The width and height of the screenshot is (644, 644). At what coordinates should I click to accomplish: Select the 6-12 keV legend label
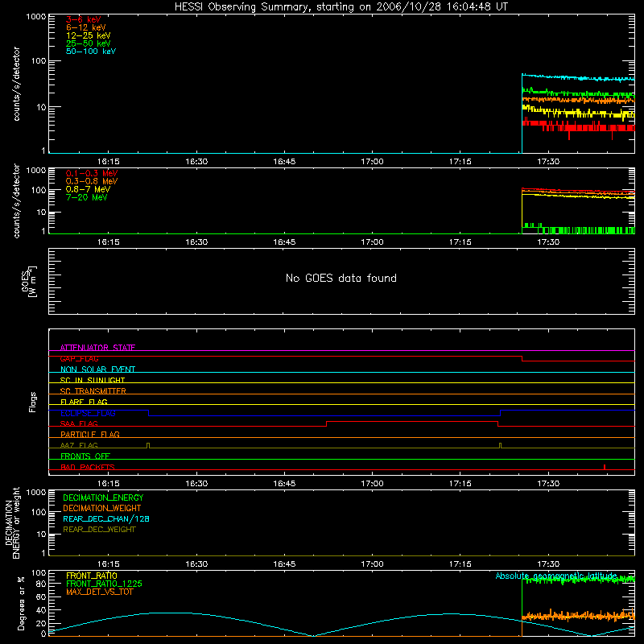[86, 27]
